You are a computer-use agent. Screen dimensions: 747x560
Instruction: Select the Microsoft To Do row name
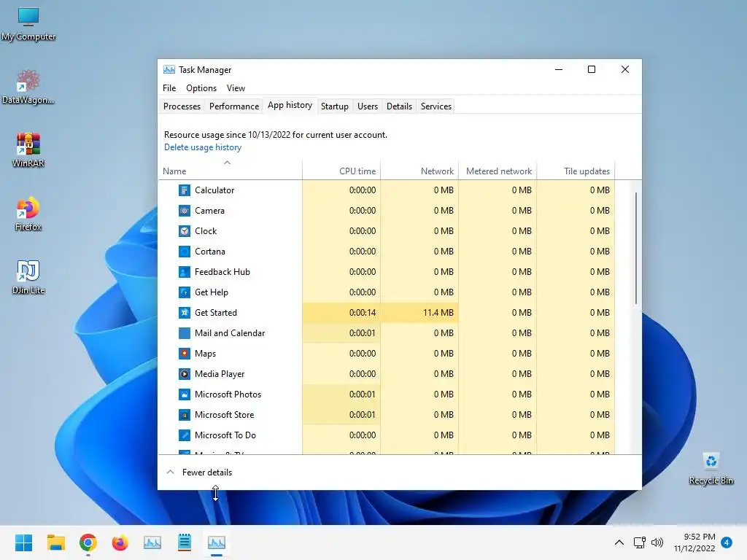click(x=225, y=435)
